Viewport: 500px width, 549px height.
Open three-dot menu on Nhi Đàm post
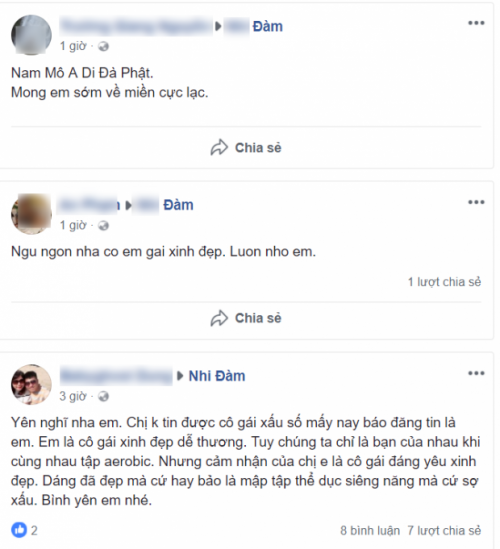pos(476,373)
